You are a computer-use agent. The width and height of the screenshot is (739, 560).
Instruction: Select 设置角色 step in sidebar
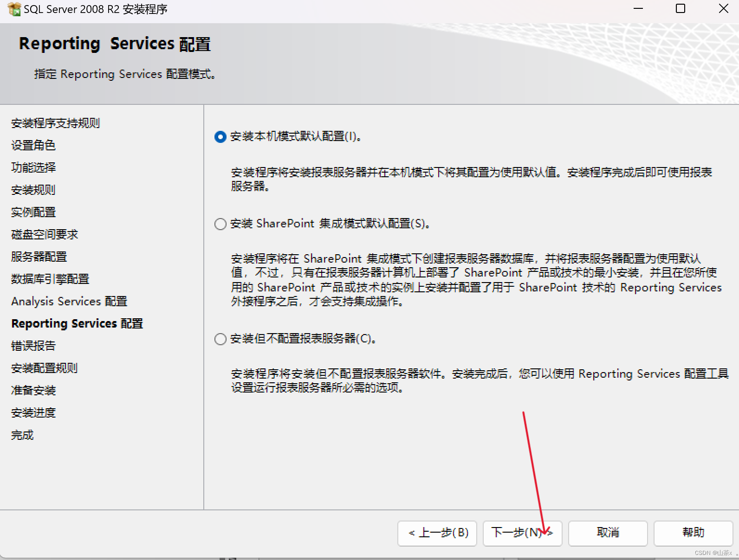[x=33, y=145]
